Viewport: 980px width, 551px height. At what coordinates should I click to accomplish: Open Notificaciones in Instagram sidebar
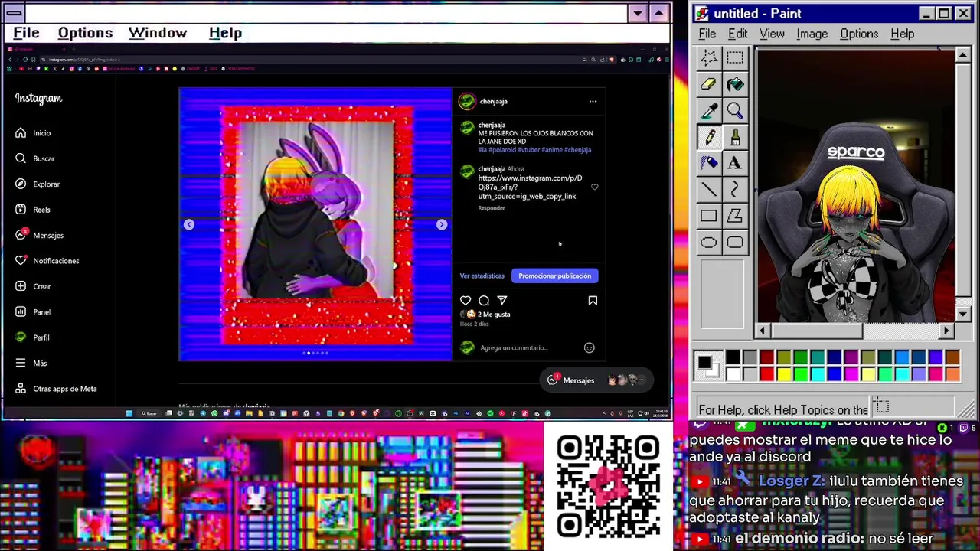point(47,261)
